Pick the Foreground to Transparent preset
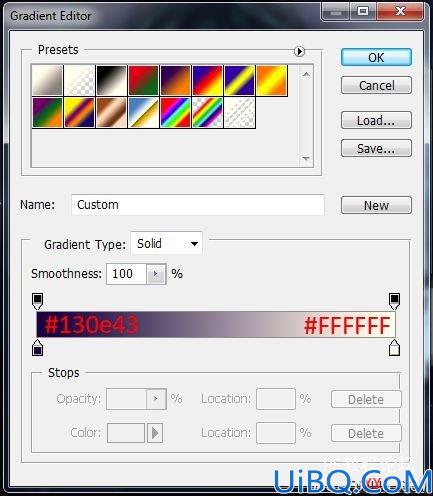433x496 pixels. tap(79, 81)
